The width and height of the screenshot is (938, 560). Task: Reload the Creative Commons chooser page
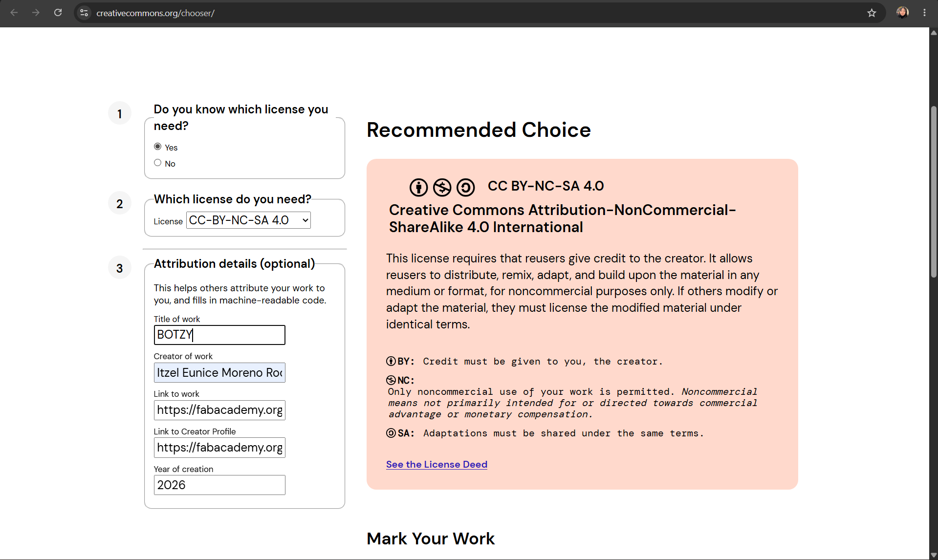point(58,13)
